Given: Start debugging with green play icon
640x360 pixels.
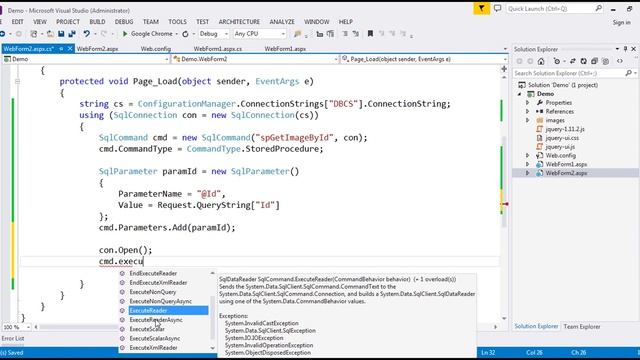Looking at the screenshot, I should click(125, 34).
